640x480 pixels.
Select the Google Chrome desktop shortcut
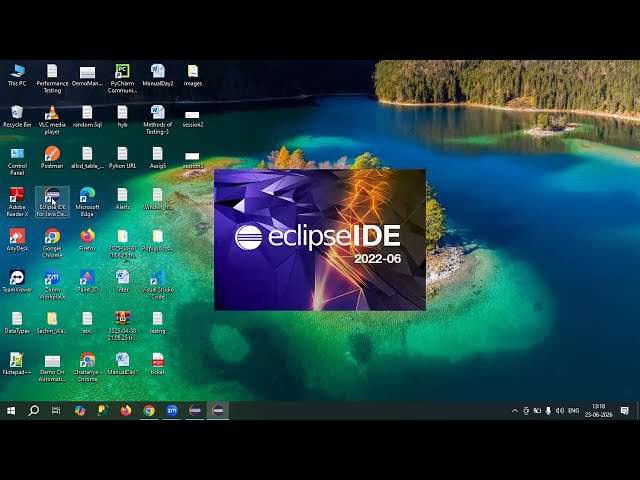coord(52,244)
